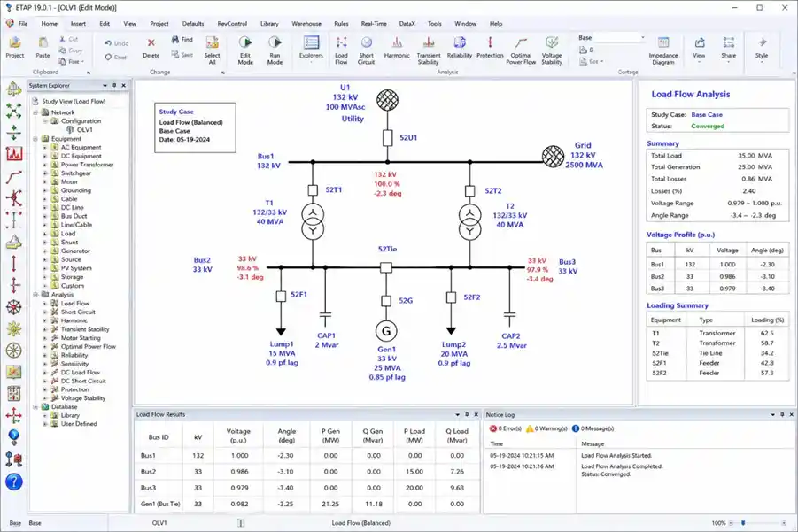The width and height of the screenshot is (798, 532).
Task: Collapse the Analysis tree node
Action: [x=35, y=295]
